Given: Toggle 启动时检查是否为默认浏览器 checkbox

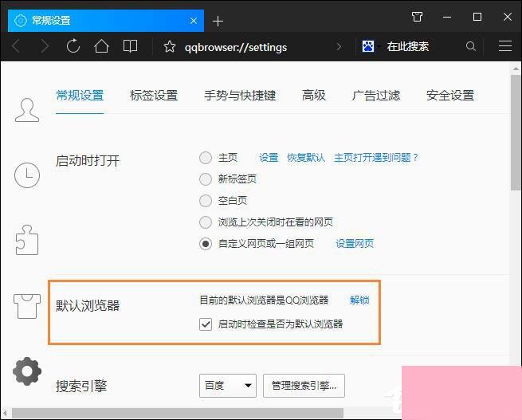Looking at the screenshot, I should coord(206,324).
